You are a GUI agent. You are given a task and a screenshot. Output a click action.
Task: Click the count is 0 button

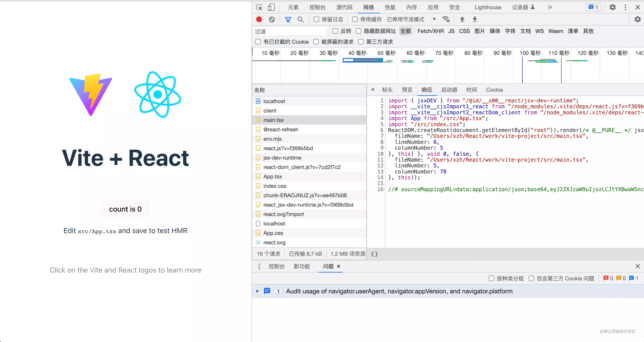tap(125, 209)
